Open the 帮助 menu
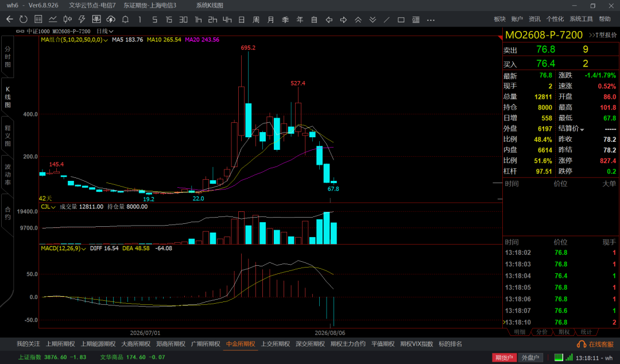 604,19
